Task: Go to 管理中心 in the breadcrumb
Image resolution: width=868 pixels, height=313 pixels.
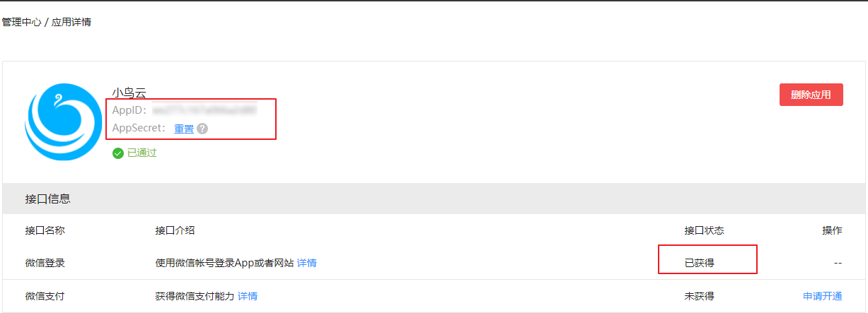Action: [x=21, y=23]
